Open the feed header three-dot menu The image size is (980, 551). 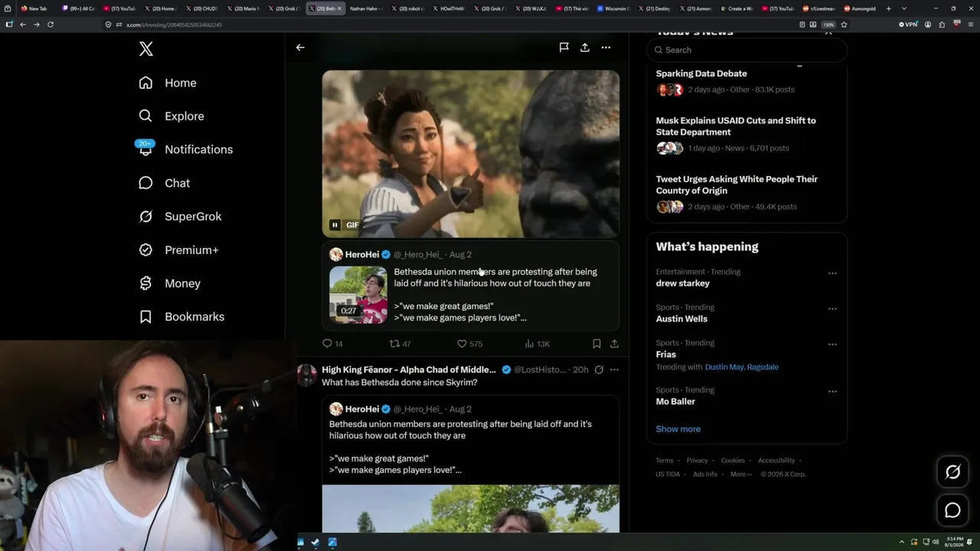tap(606, 47)
